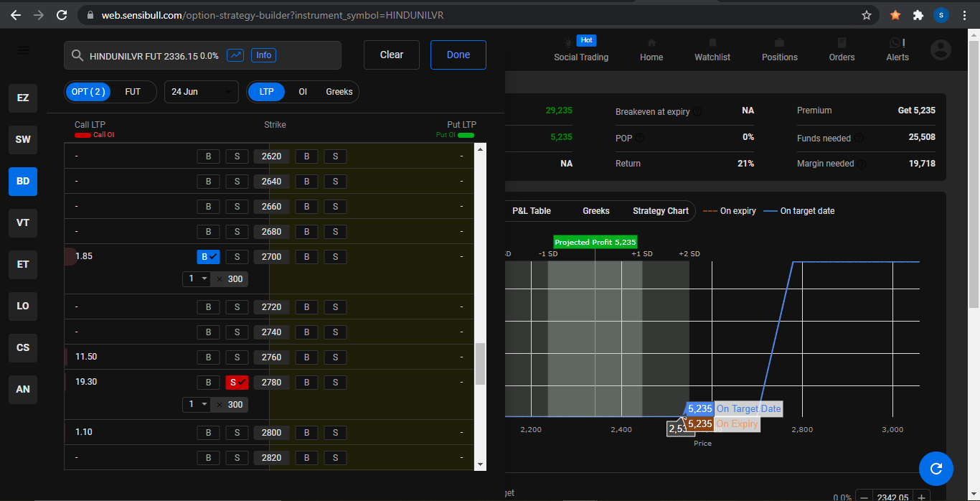Go to Home in the top navigation
Image resolution: width=980 pixels, height=501 pixels.
pos(651,50)
